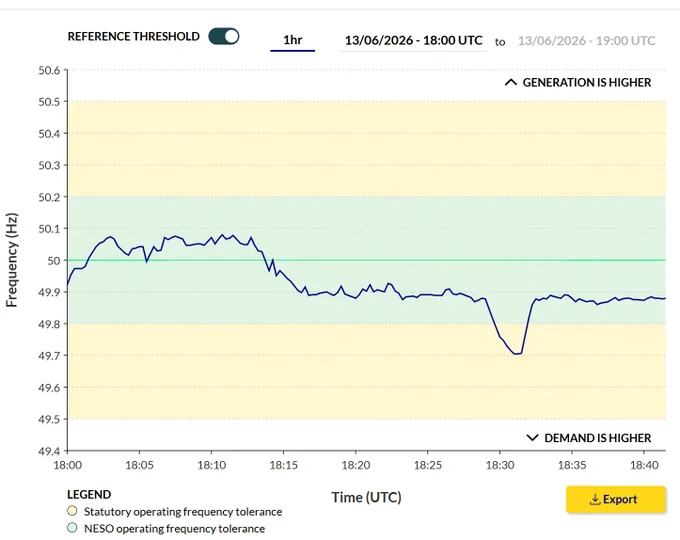Click the 18:25 x-axis tick label

428,465
